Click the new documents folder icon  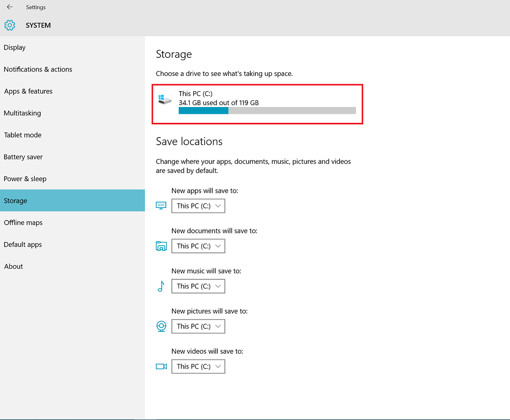point(161,246)
